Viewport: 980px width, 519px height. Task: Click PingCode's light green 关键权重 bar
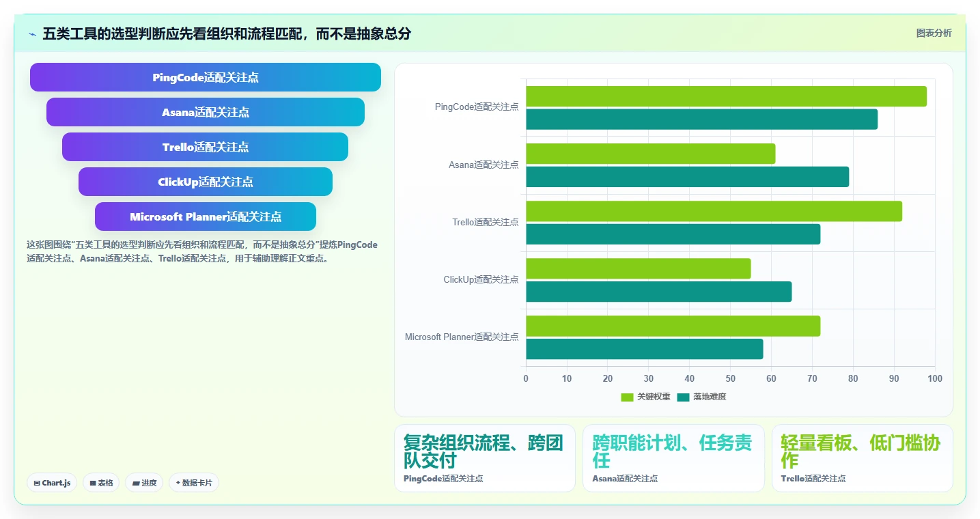pyautogui.click(x=726, y=96)
